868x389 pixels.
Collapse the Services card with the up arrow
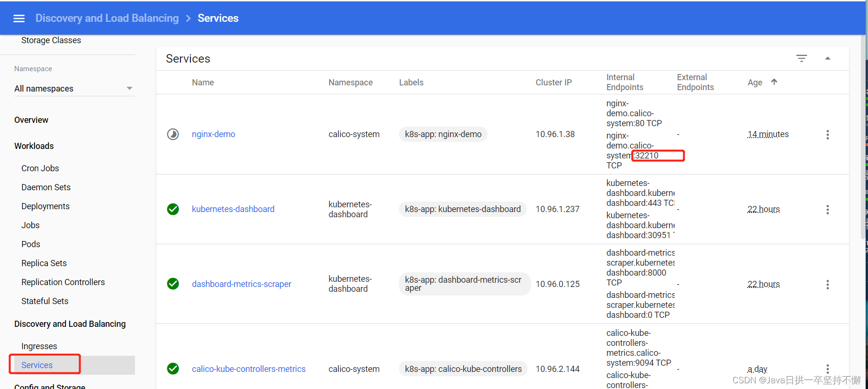828,58
